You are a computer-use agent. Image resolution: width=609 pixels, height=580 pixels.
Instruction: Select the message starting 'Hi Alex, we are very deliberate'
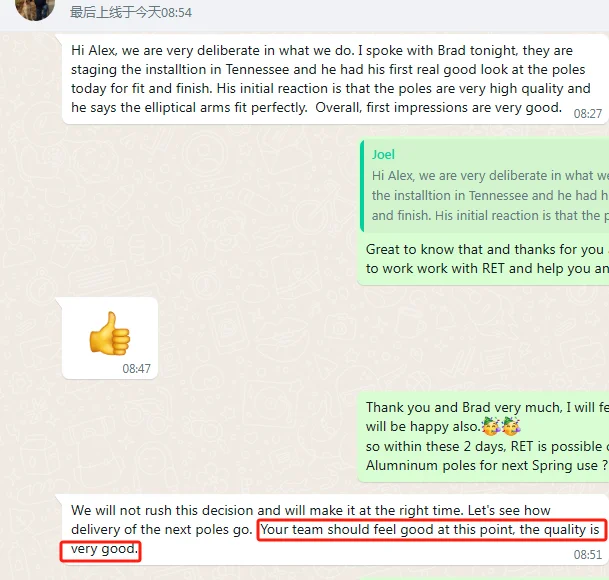click(335, 79)
